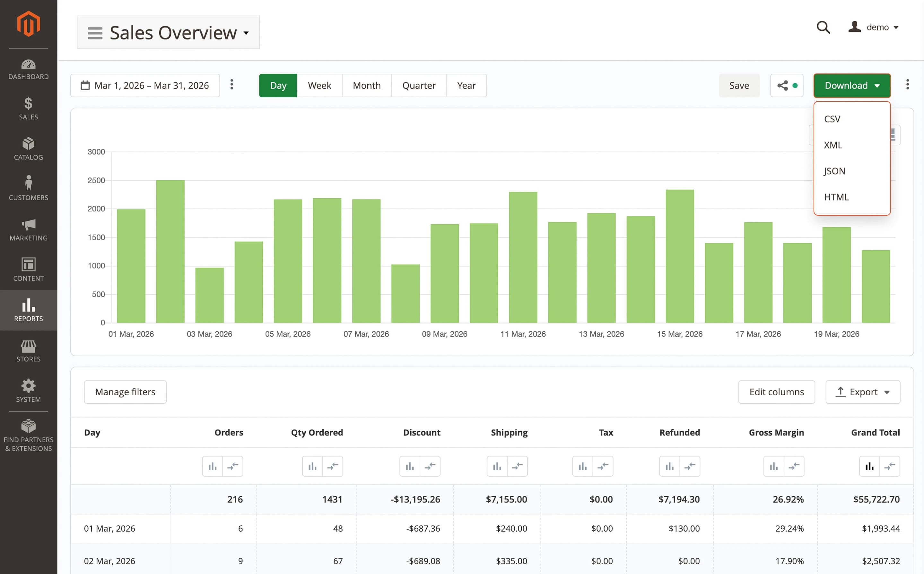Screen dimensions: 924x574
Task: Click the calendar icon in the date picker
Action: click(85, 85)
